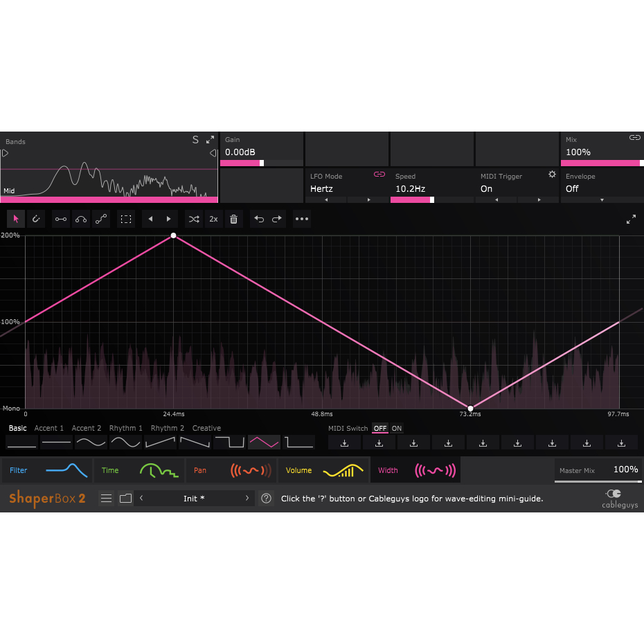Activate the marquee selection tool
This screenshot has width=644, height=644.
[x=126, y=219]
